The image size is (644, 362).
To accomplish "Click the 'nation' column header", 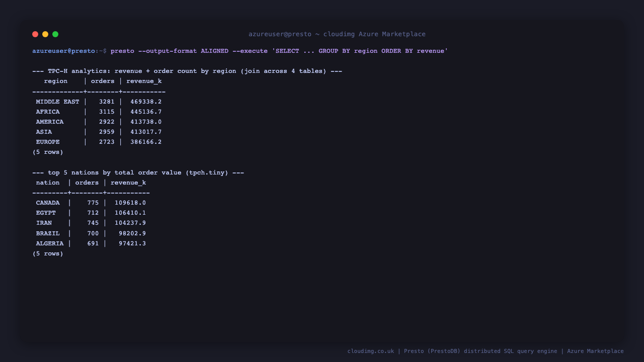I will 48,183.
